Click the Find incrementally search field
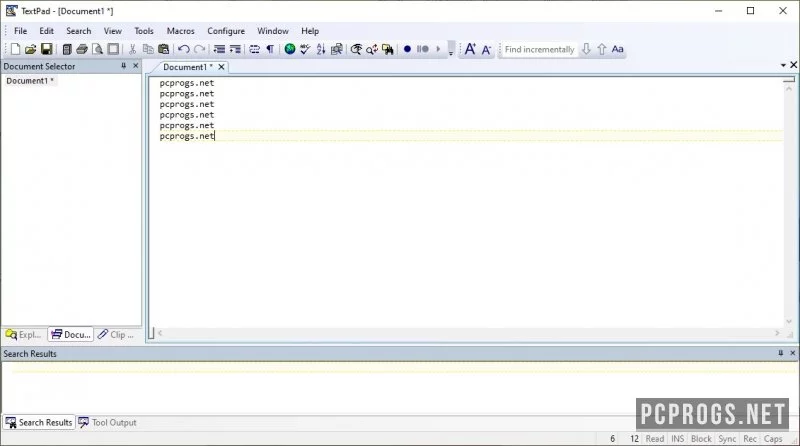 pos(539,49)
